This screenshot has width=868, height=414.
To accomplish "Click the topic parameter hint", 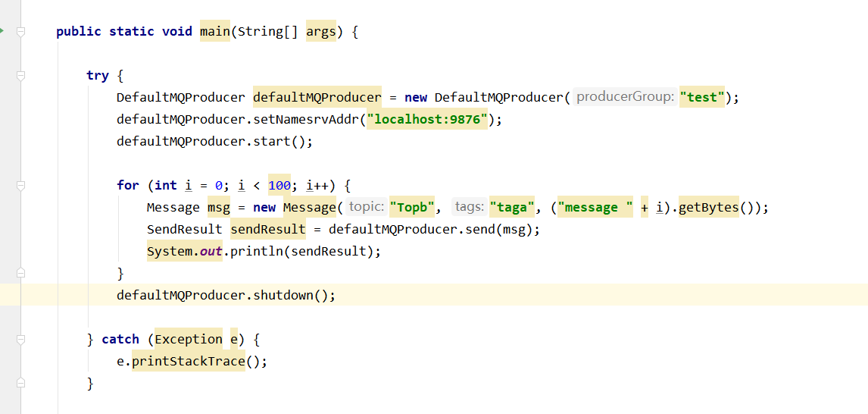I will pyautogui.click(x=367, y=207).
